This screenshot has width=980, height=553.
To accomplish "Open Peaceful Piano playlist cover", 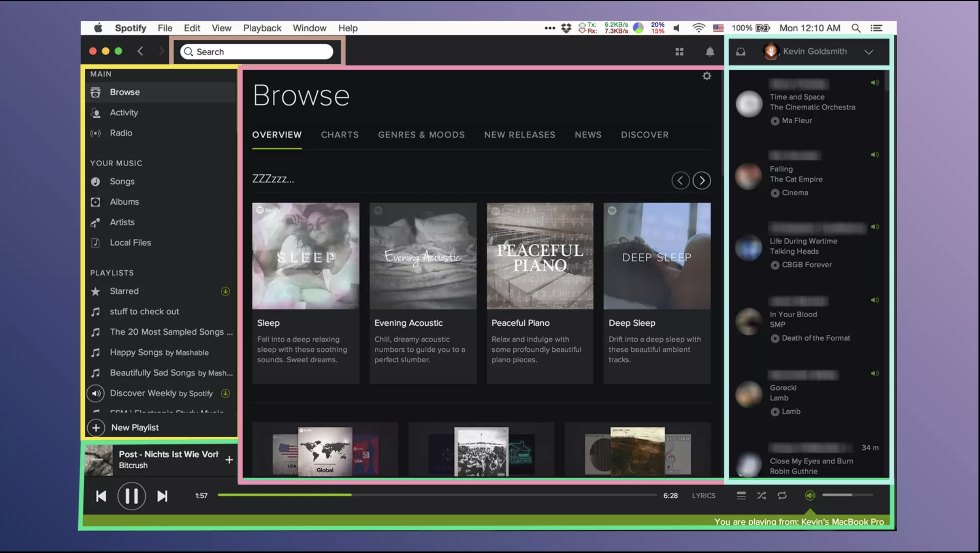I will [540, 256].
